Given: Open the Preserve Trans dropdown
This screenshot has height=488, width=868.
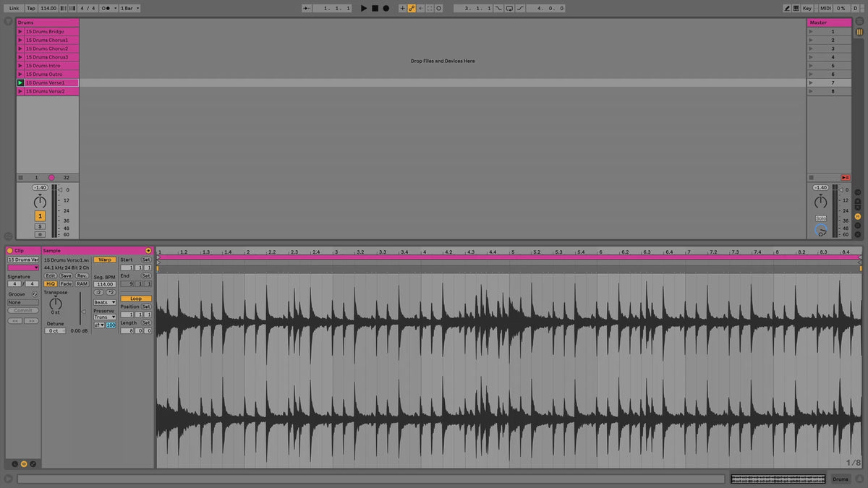Looking at the screenshot, I should 104,317.
